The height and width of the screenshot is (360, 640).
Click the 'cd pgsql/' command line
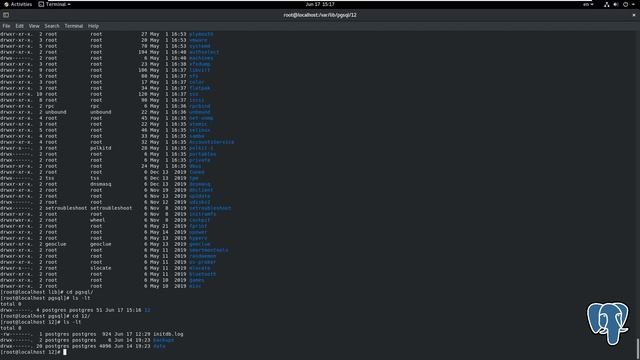tap(47, 292)
